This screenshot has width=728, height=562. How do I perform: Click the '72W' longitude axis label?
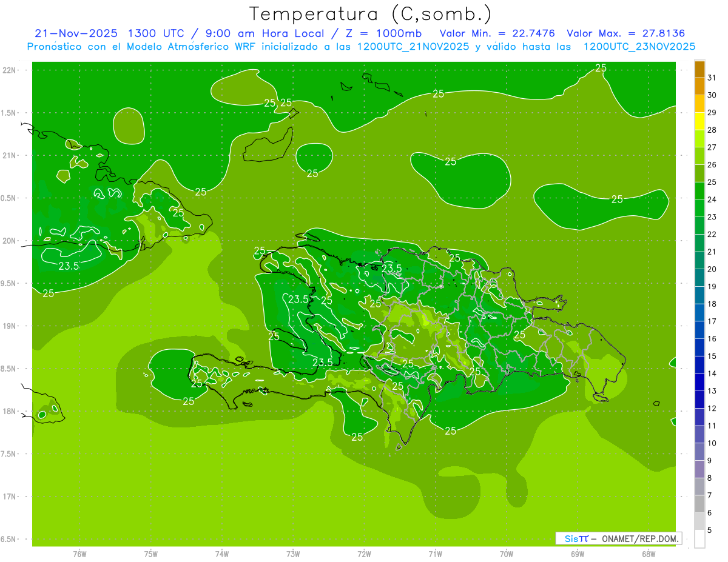pos(364,554)
